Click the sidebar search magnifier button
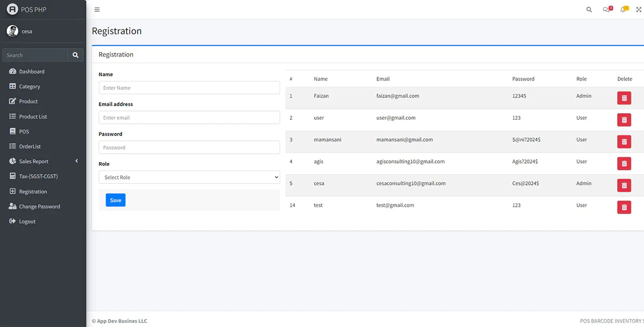Screen dimensions: 644x327 76,55
